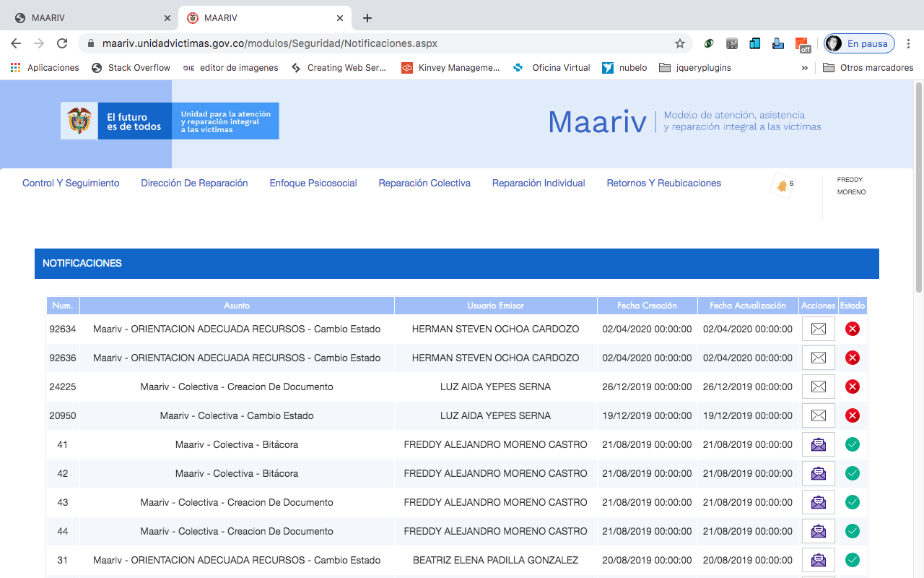Open Reparación Colectiva menu

click(424, 184)
